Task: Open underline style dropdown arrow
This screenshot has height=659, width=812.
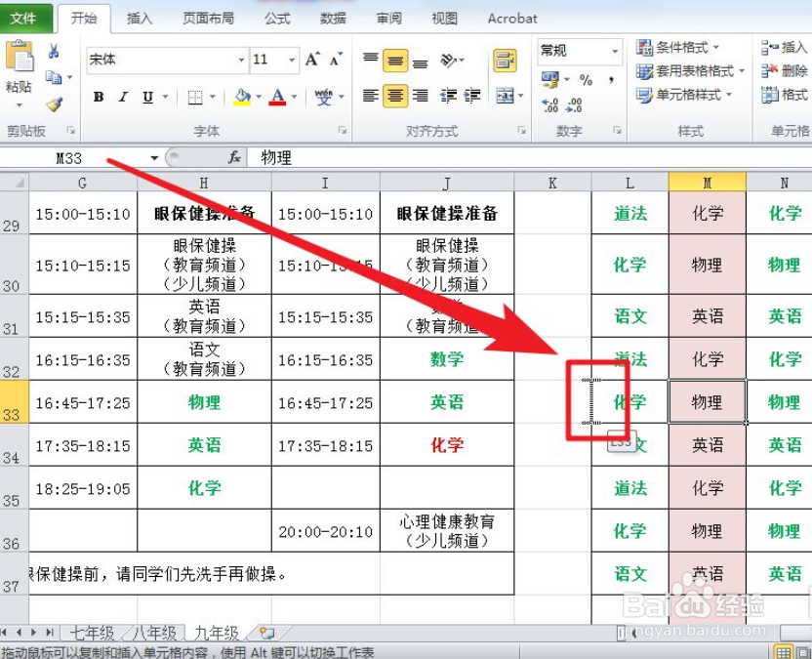Action: click(x=165, y=97)
